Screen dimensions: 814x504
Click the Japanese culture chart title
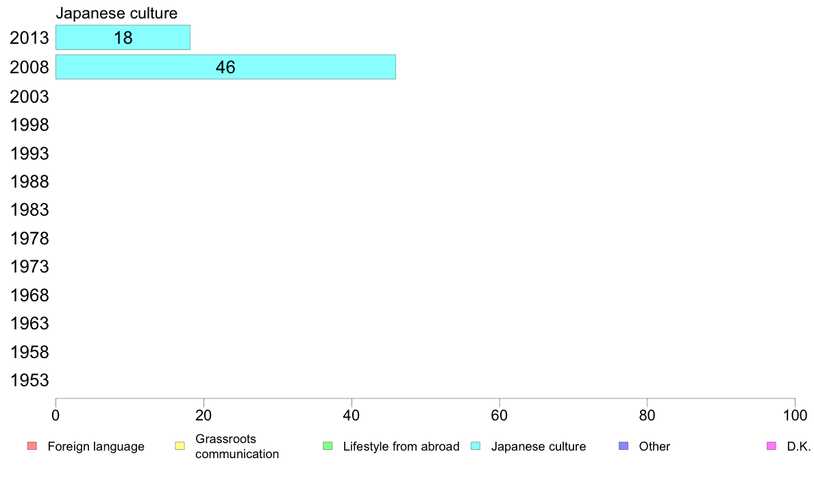[116, 13]
